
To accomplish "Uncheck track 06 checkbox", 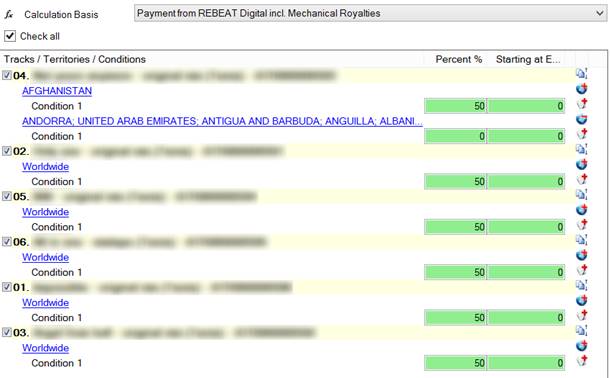I will click(7, 242).
